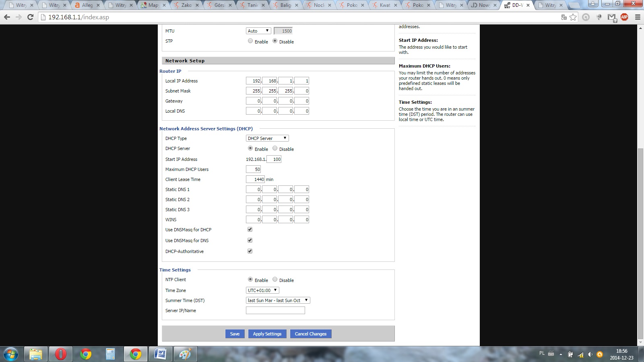Screen dimensions: 644x362
Task: Open the Chrome hamburger menu
Action: point(638,17)
